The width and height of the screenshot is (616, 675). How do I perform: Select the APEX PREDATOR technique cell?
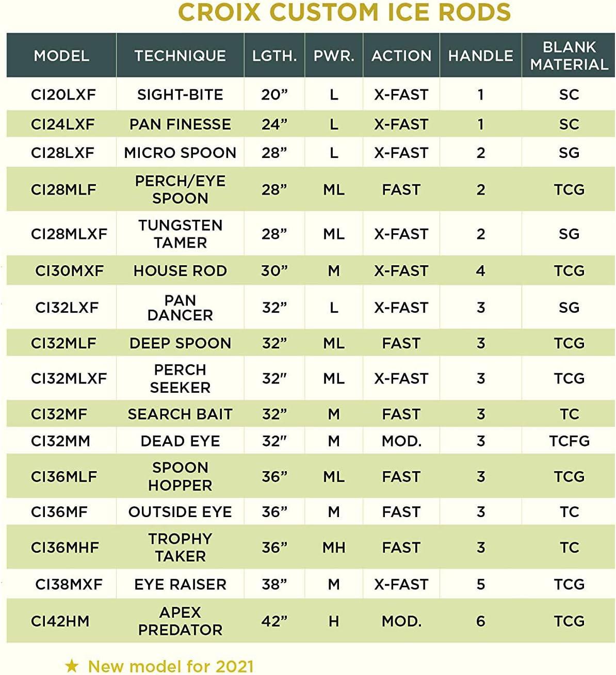[180, 621]
